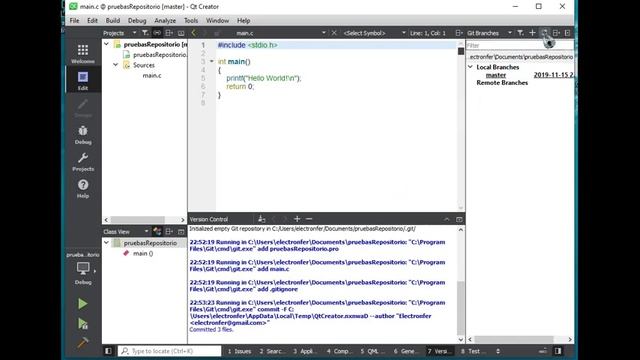Open kit selector for pruebaRepositorio Debug
Viewport: 640px width, 360px height.
tap(83, 269)
